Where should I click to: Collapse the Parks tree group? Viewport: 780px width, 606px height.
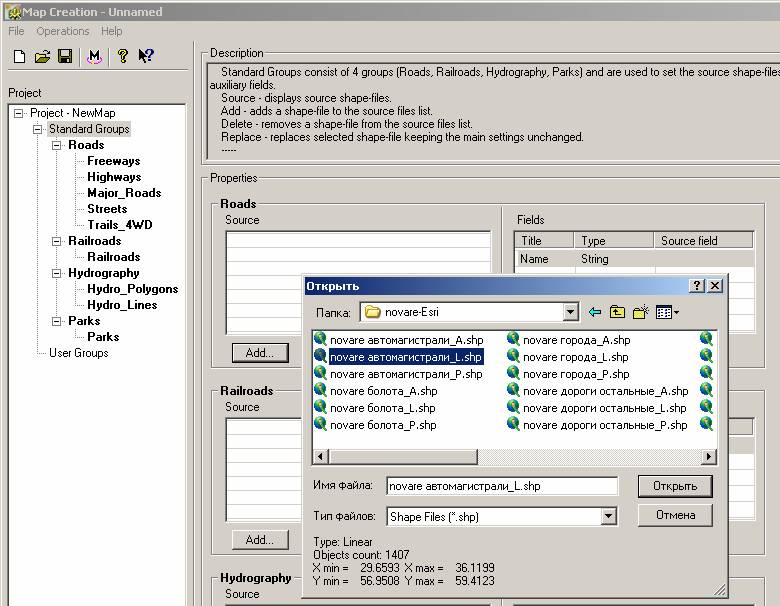point(57,321)
